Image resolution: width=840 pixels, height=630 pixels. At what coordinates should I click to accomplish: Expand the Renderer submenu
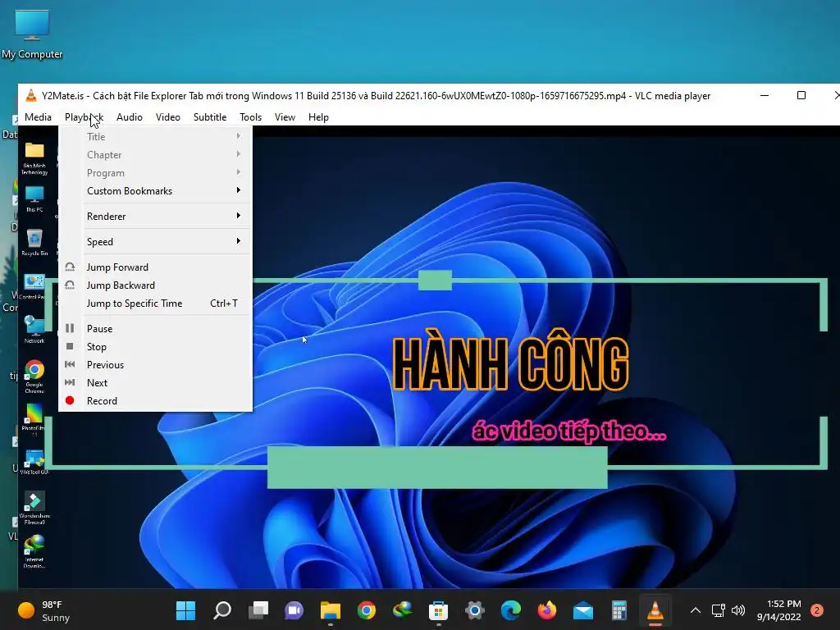point(155,216)
